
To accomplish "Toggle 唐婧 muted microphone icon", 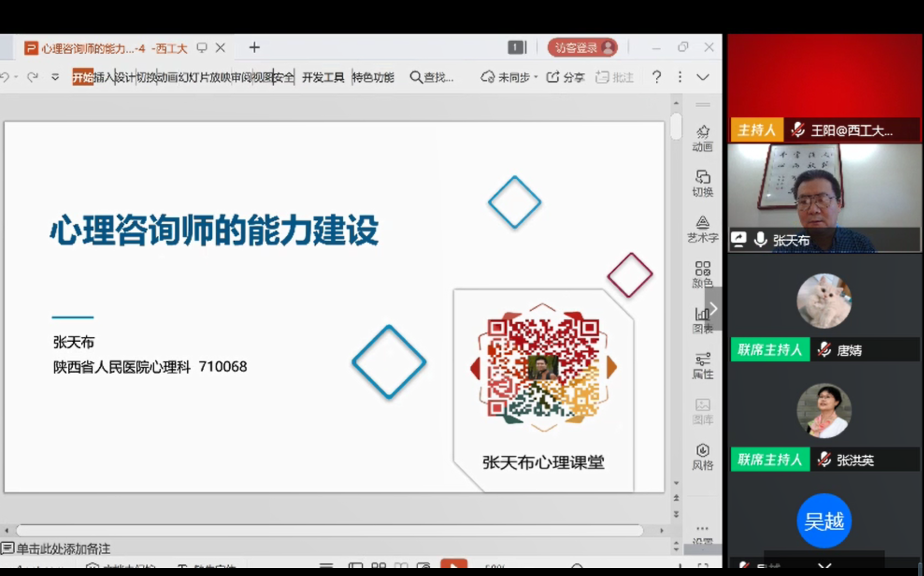I will click(x=824, y=350).
